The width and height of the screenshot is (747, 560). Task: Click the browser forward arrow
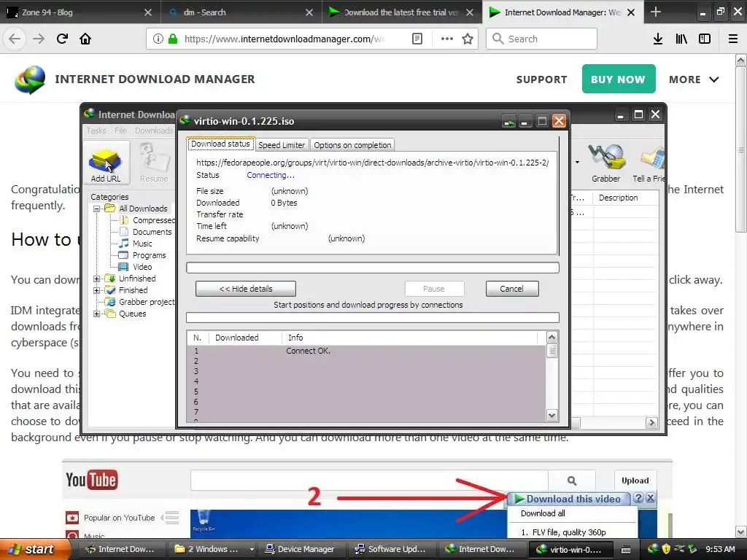point(39,39)
